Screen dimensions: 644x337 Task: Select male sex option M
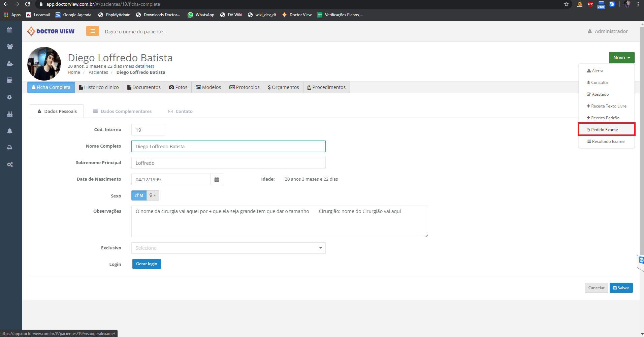pos(139,196)
